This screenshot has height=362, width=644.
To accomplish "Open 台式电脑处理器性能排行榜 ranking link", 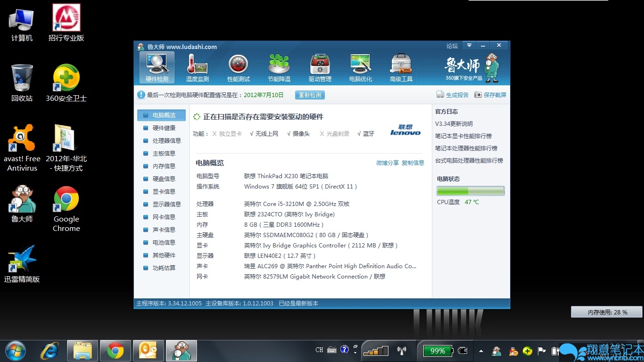I will pyautogui.click(x=469, y=161).
